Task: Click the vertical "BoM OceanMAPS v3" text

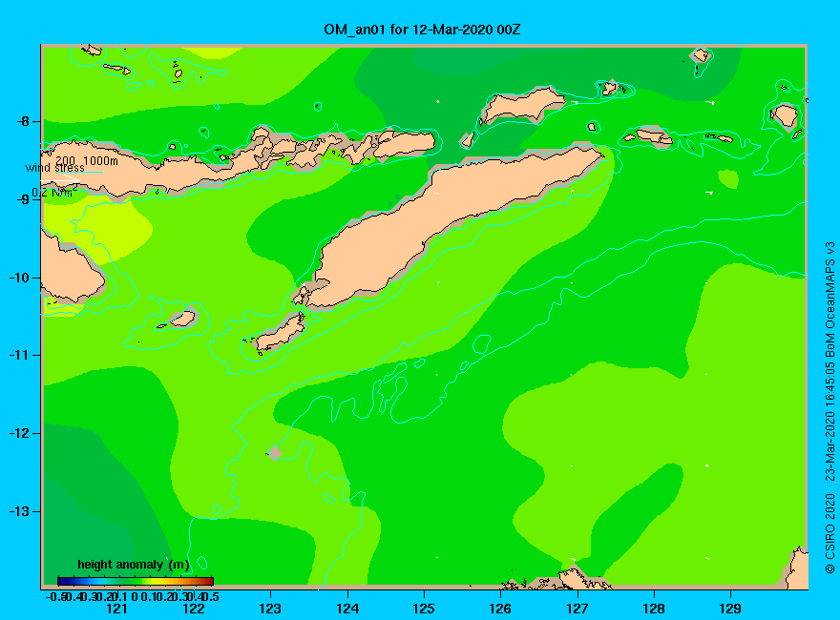Action: point(829,299)
